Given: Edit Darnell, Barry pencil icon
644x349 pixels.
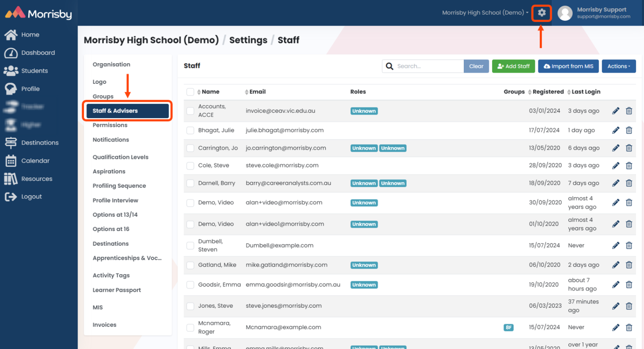Looking at the screenshot, I should click(616, 183).
